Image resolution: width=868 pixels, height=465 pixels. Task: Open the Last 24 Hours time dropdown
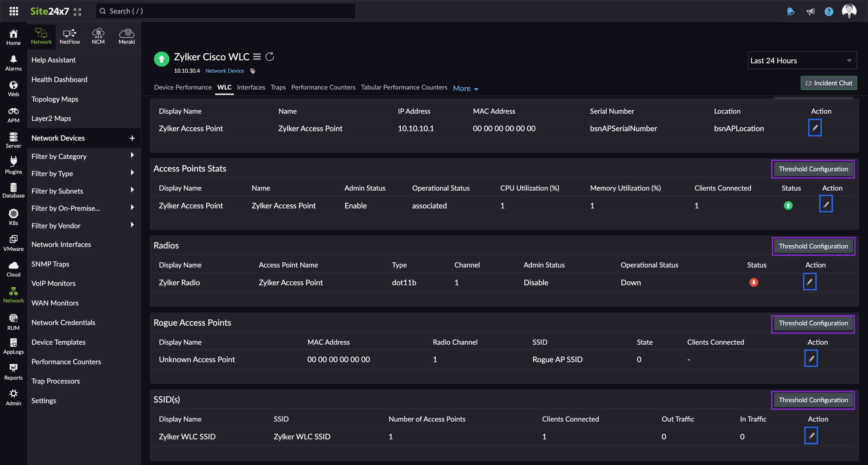coord(802,60)
